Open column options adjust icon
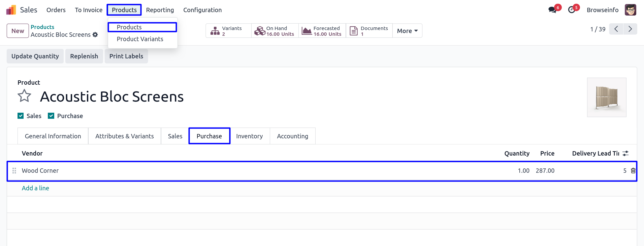This screenshot has height=246, width=644. (x=625, y=154)
